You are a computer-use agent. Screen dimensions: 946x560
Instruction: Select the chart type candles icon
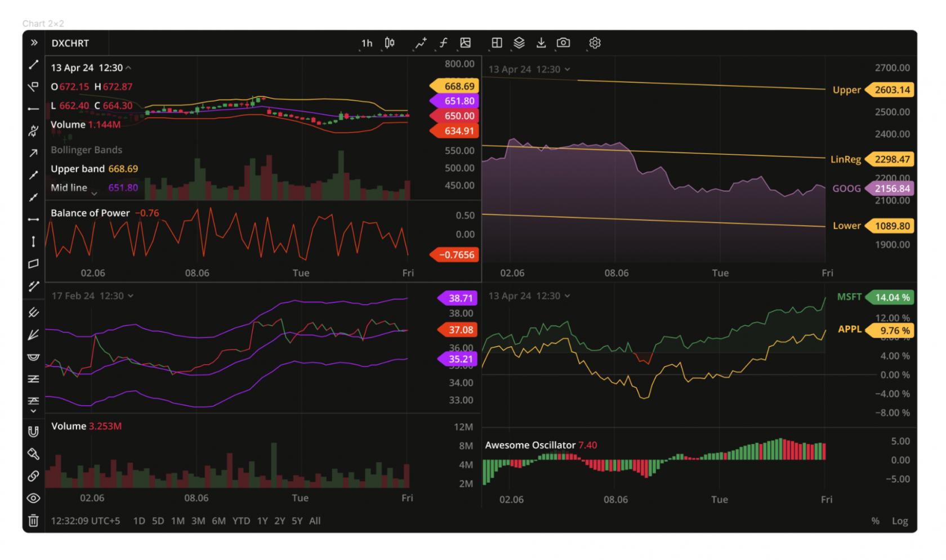point(389,43)
